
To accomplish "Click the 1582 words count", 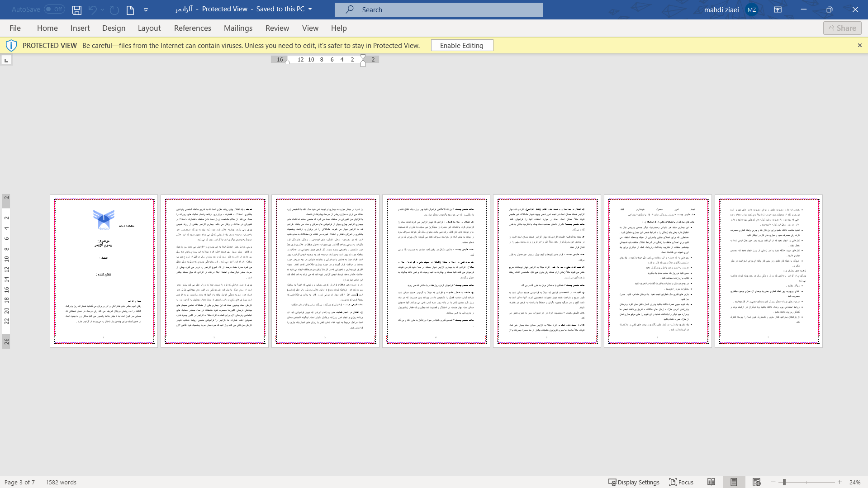I will click(x=61, y=482).
